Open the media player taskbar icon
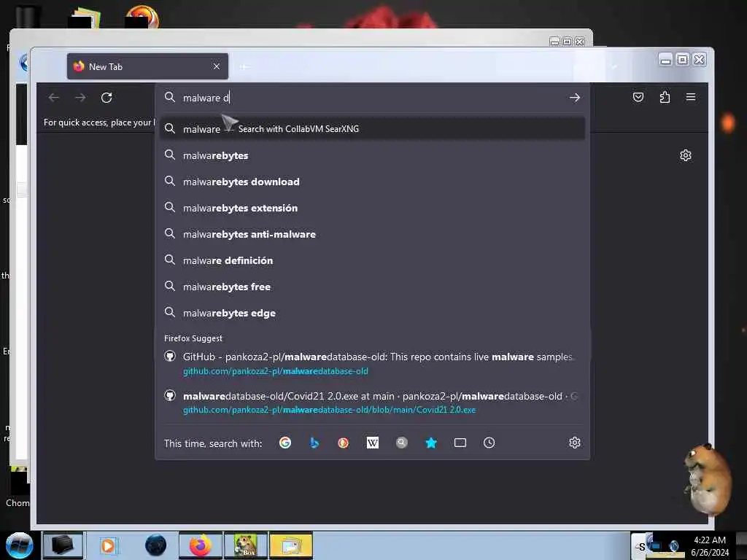The image size is (747, 560). point(108,545)
